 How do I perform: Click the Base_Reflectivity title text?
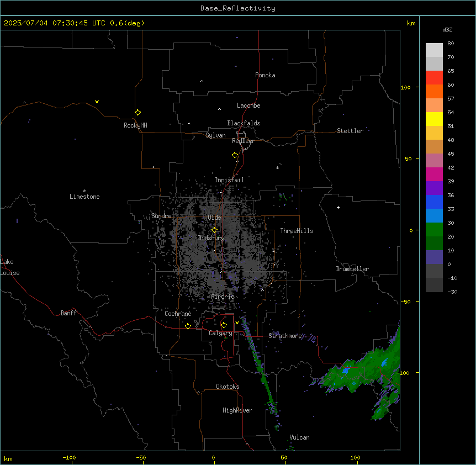(237, 8)
